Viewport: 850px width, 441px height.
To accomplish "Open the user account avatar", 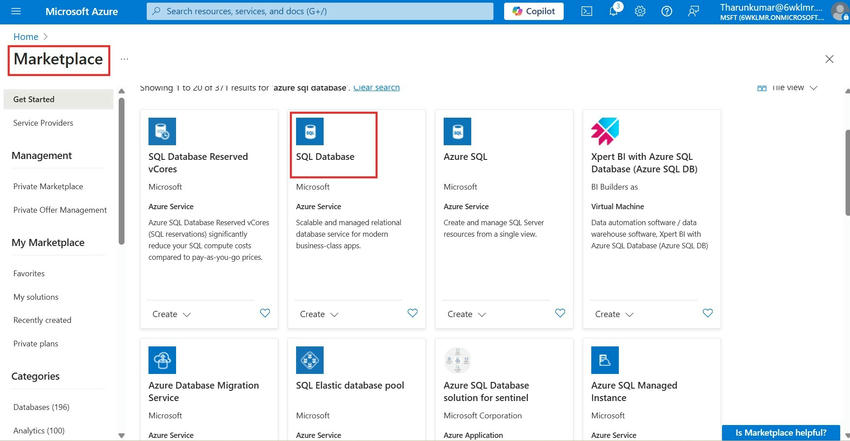I will [x=839, y=11].
